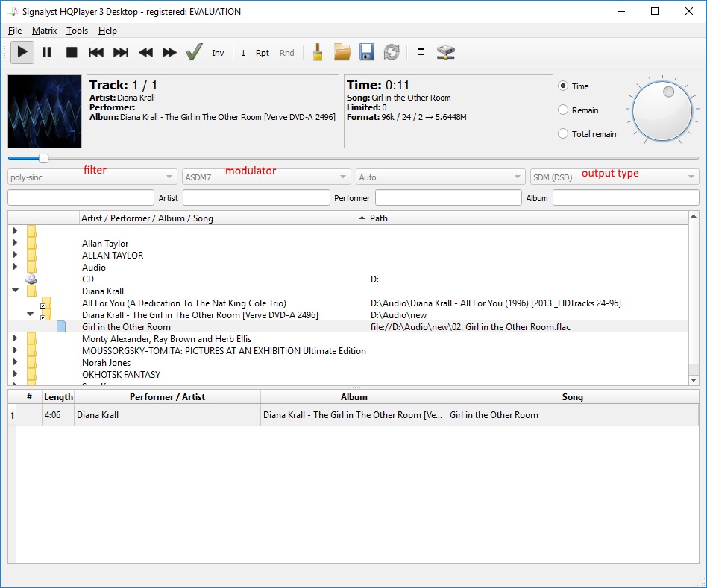Select the Remain radio button
Screen dimensions: 707x588
click(x=564, y=110)
